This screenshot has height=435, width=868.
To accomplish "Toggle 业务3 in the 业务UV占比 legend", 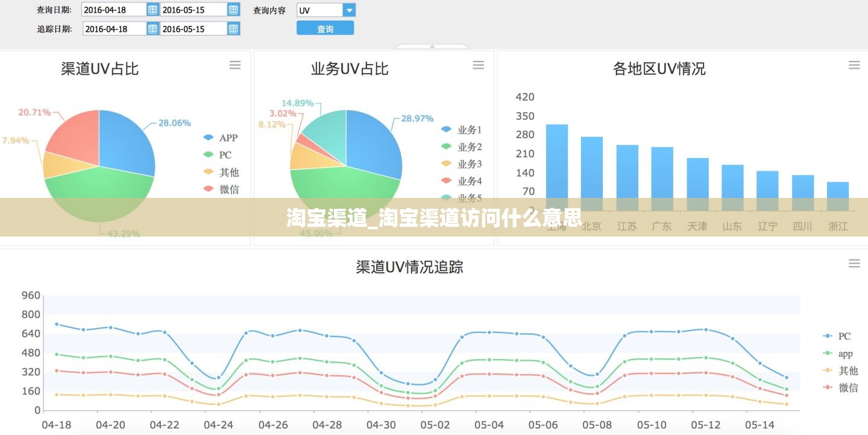I will [462, 164].
